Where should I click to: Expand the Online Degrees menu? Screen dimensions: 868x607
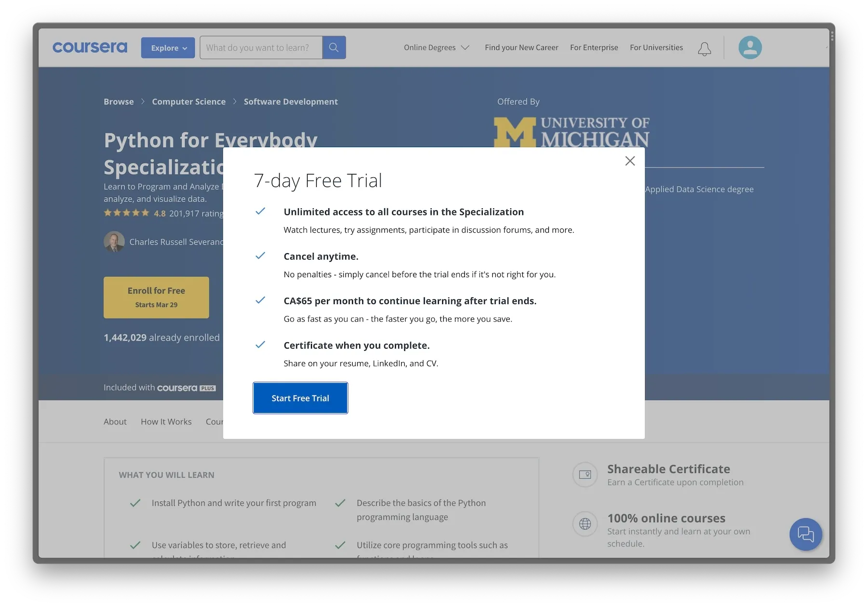(436, 47)
